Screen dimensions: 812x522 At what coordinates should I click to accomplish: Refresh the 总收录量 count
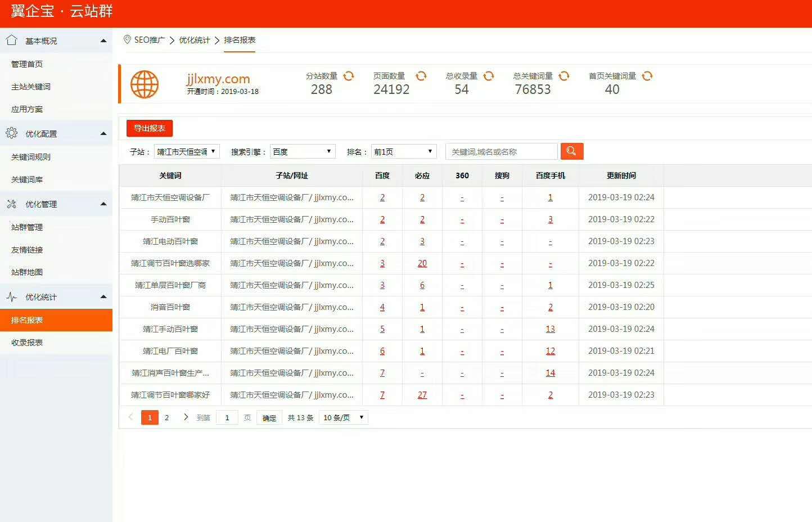[x=489, y=76]
